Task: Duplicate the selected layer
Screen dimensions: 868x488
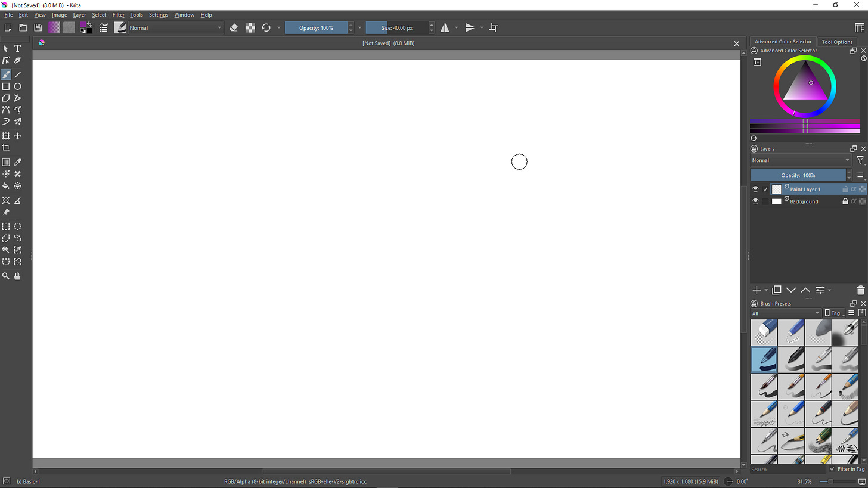Action: click(x=777, y=290)
